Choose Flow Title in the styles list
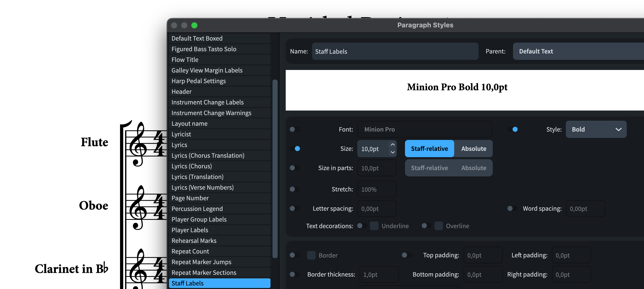The image size is (644, 289). [x=185, y=60]
